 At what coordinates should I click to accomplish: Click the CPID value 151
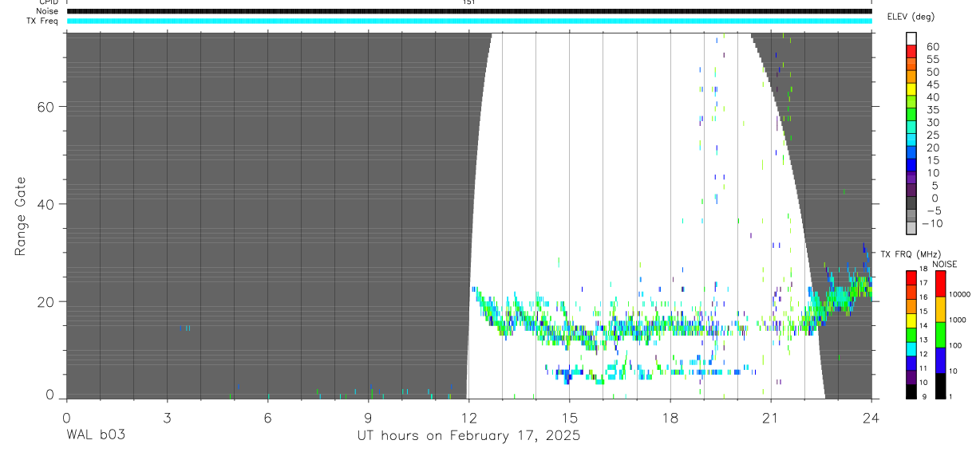click(468, 2)
